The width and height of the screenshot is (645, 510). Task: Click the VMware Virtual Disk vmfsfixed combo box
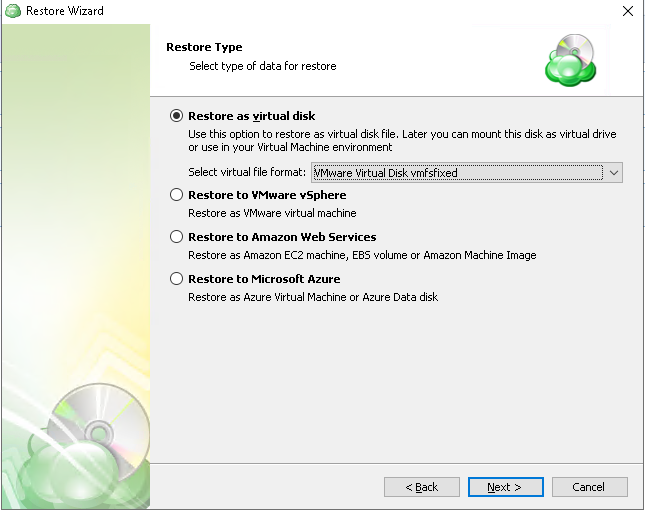coord(457,173)
